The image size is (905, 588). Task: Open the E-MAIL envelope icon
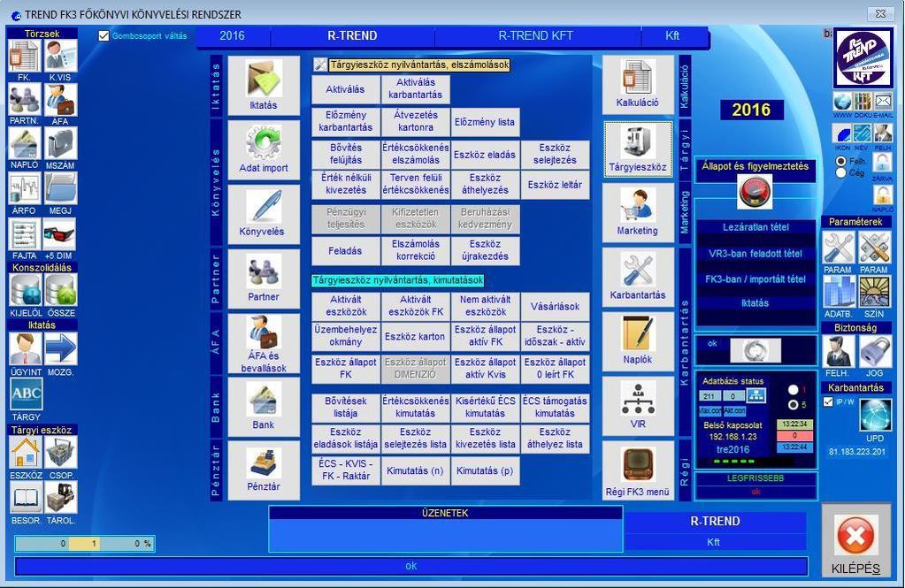coord(883,103)
